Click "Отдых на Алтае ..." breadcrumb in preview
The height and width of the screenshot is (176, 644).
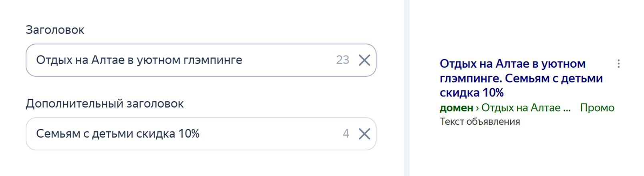(525, 108)
